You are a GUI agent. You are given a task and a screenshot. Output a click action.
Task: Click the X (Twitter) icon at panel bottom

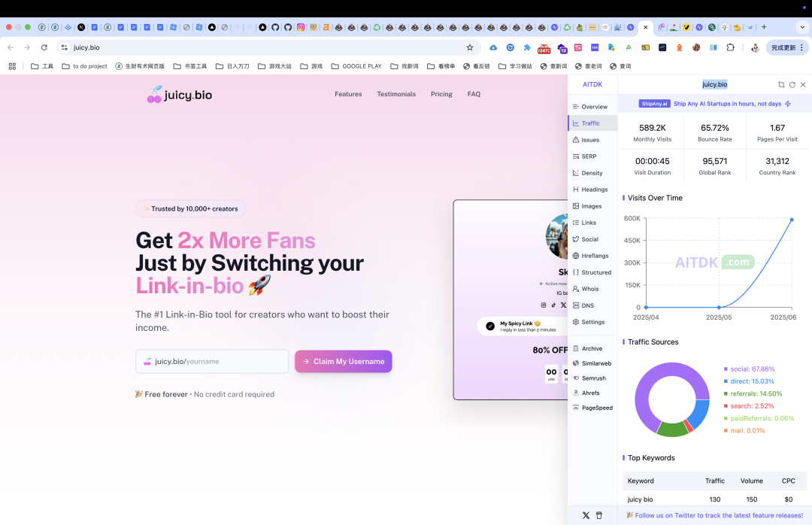(x=586, y=516)
